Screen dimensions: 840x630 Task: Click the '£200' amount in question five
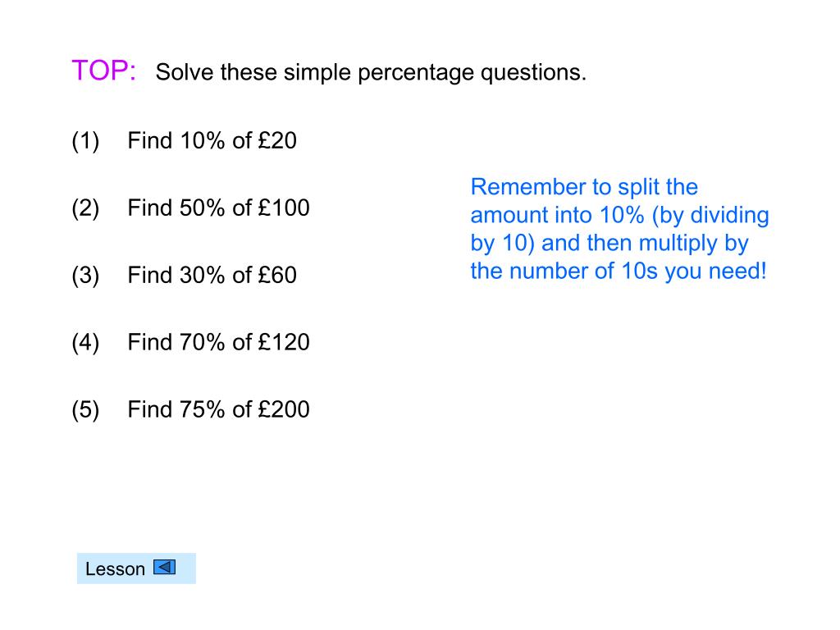click(284, 410)
